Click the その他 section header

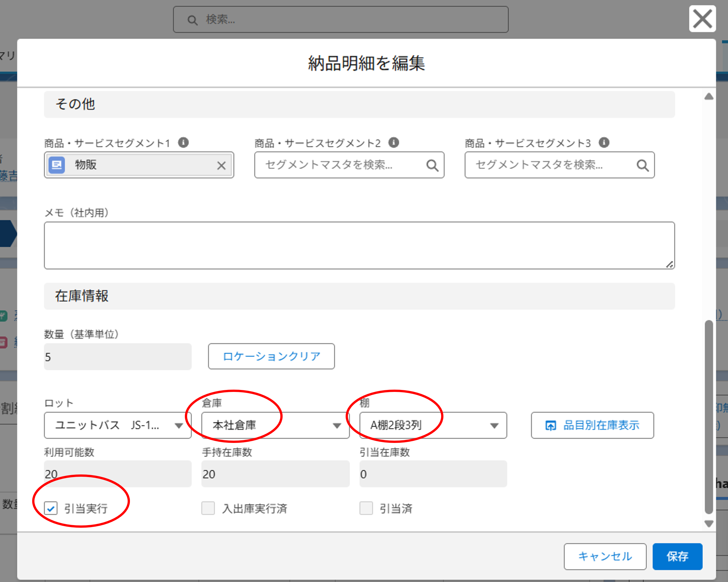coord(360,104)
